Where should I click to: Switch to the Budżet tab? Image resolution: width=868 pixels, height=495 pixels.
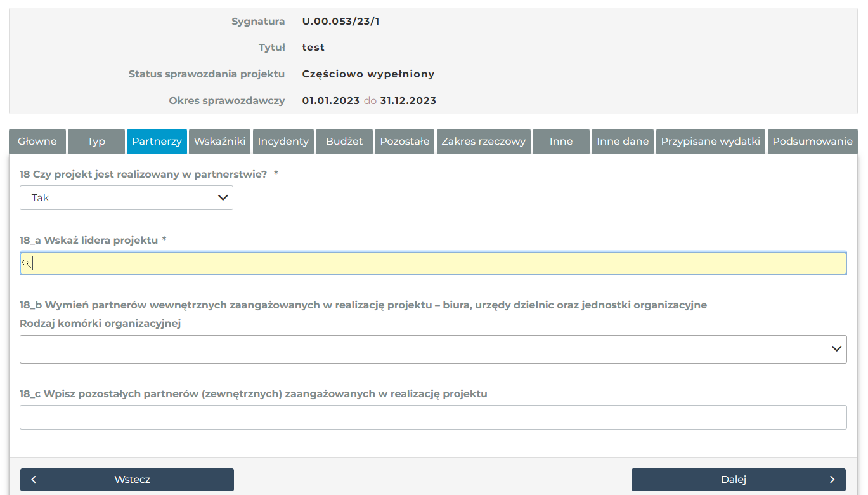344,142
